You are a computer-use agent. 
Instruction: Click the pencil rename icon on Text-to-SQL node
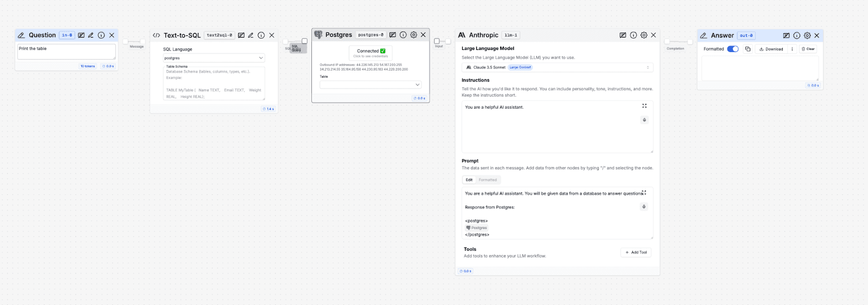click(x=251, y=35)
